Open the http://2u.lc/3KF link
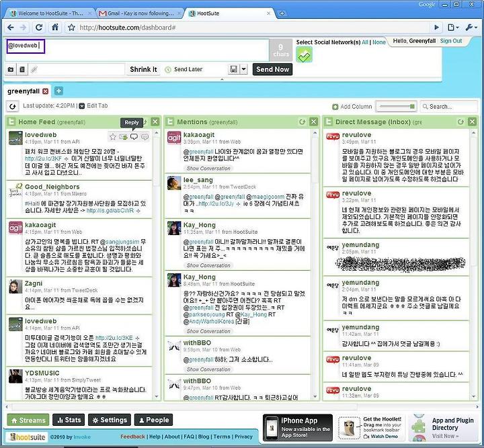 (x=44, y=159)
